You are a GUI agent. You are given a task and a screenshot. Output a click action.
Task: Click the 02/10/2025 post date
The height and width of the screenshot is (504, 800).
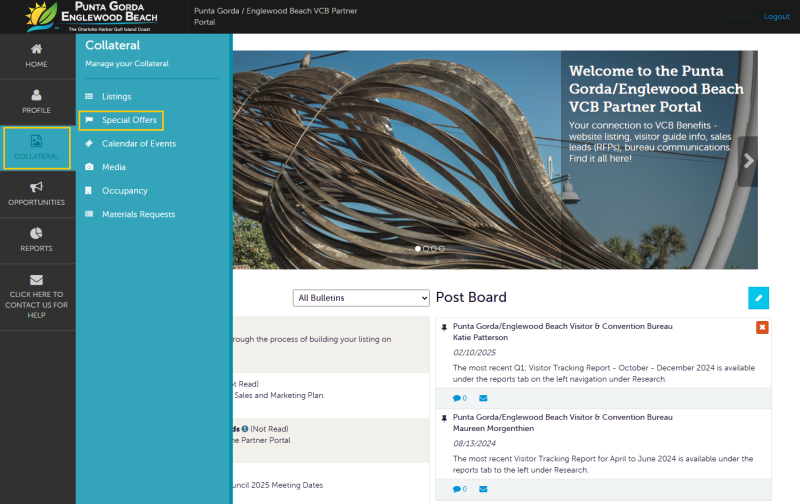[474, 352]
